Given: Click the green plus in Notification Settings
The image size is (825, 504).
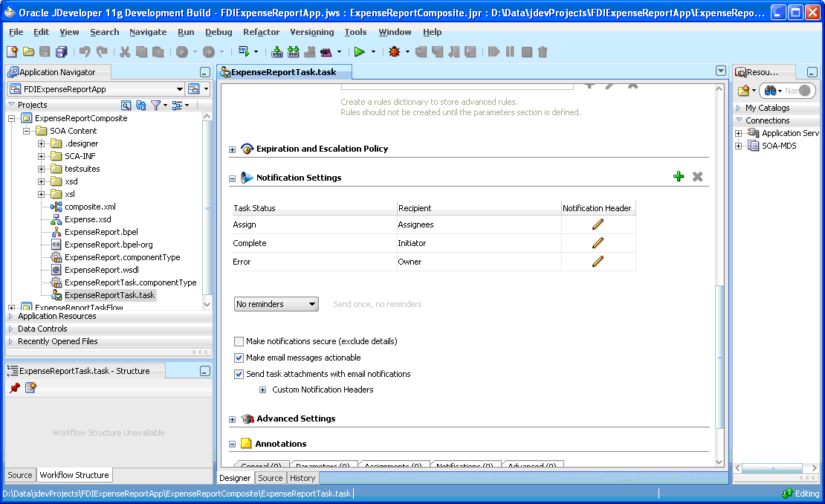Looking at the screenshot, I should pos(679,177).
